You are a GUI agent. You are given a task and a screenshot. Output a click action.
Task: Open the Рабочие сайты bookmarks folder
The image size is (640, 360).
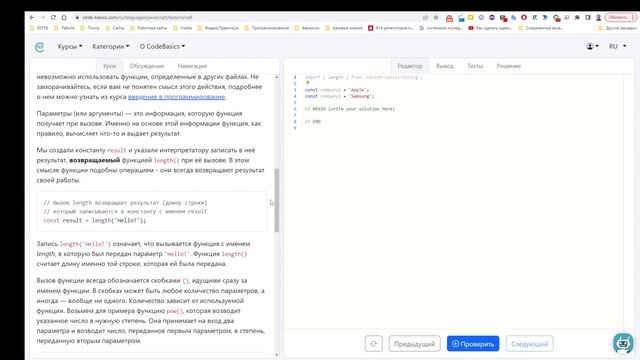tap(149, 28)
